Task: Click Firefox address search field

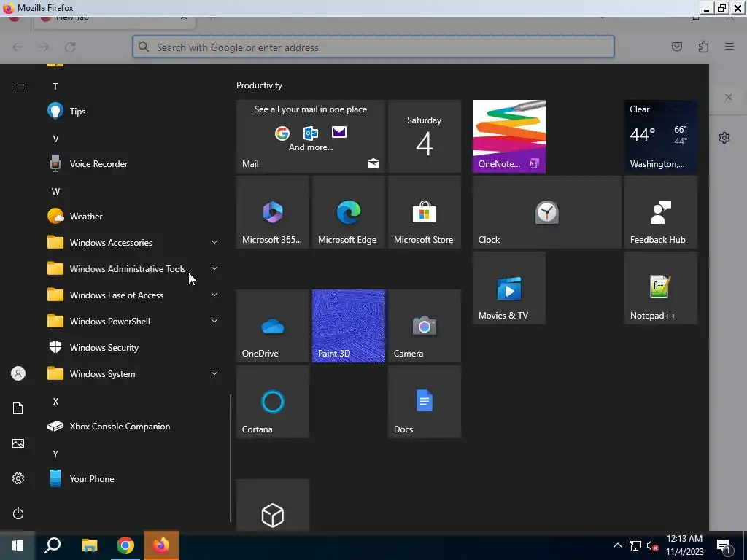Action: pyautogui.click(x=373, y=47)
